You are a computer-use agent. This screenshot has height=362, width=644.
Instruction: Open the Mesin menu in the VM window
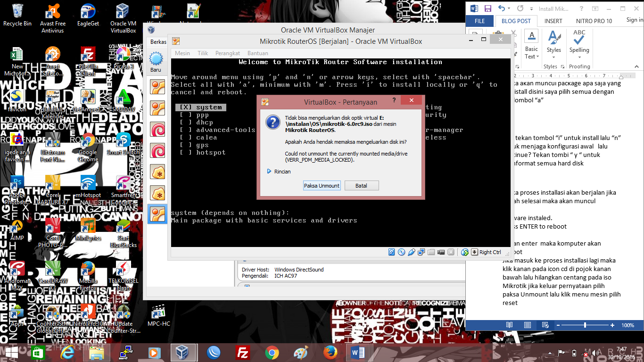click(x=182, y=53)
